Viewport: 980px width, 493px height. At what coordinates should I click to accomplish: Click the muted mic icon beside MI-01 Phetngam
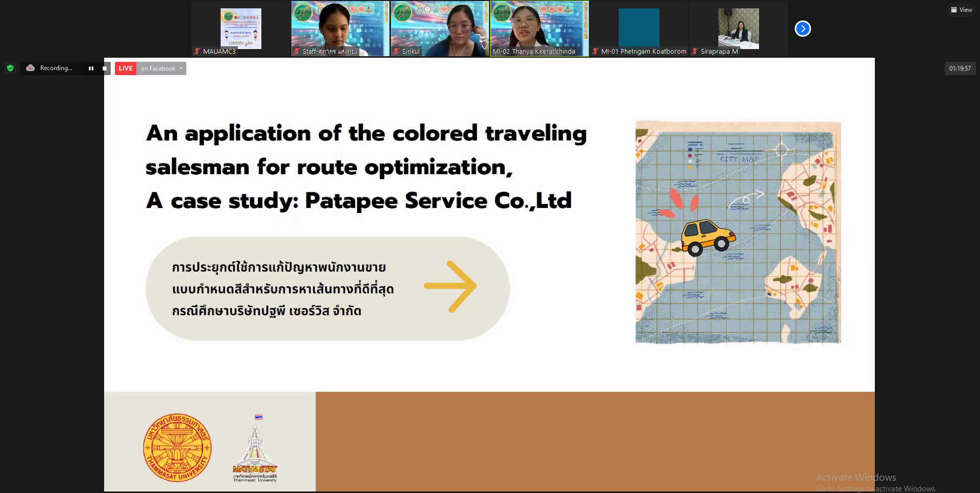[x=595, y=51]
